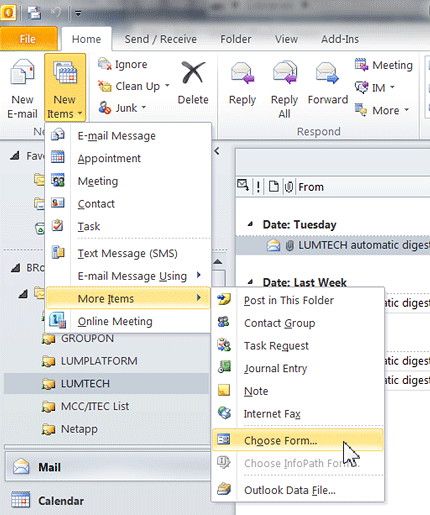Sort by attachment paperclip column
430x515 pixels.
coord(289,187)
